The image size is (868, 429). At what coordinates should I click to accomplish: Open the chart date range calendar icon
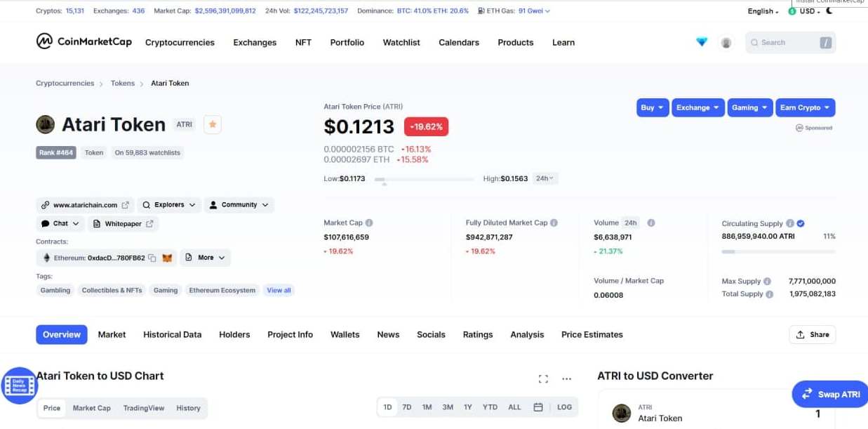[x=538, y=407]
